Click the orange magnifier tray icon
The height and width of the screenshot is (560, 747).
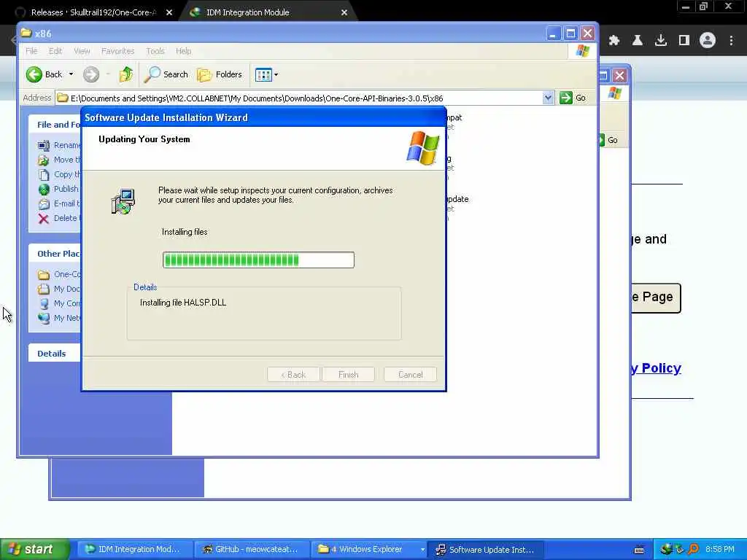[x=693, y=550]
